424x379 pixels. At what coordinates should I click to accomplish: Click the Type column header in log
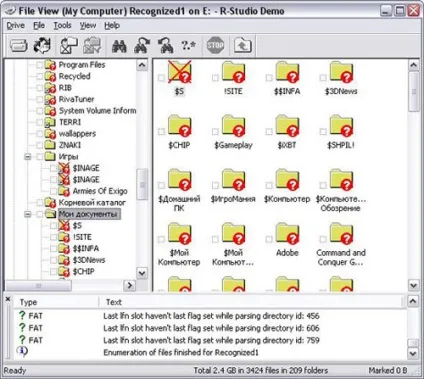pos(57,302)
